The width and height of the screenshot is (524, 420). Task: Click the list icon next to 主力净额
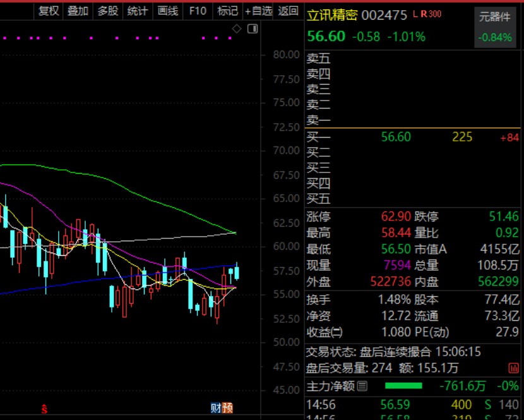[x=362, y=387]
